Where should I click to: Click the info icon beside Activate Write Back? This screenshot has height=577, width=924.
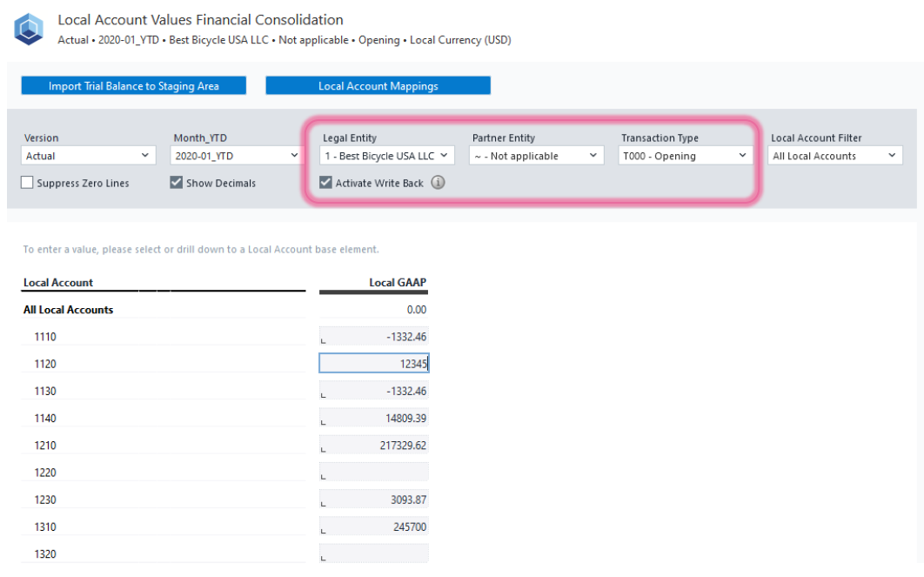[439, 183]
